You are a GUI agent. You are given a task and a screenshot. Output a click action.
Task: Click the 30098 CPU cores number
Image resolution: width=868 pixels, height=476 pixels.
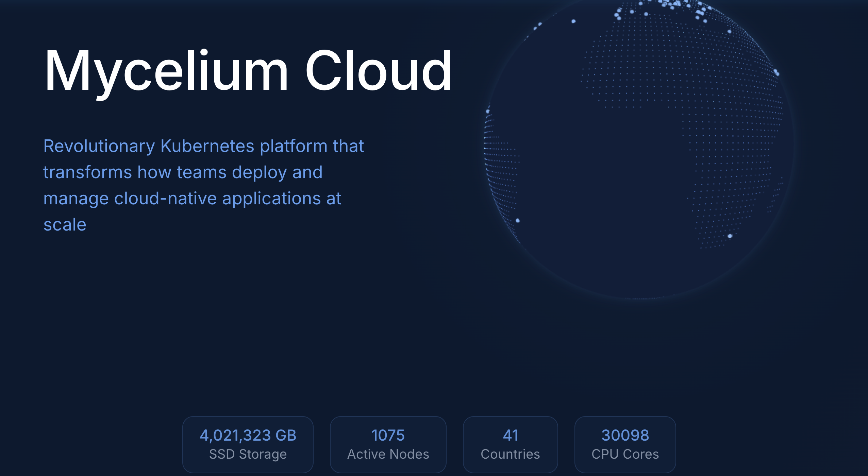(x=625, y=435)
